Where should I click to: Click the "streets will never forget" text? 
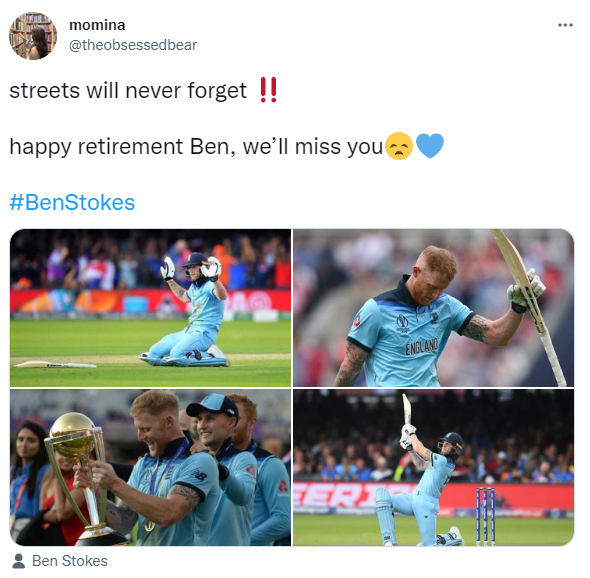pyautogui.click(x=128, y=91)
